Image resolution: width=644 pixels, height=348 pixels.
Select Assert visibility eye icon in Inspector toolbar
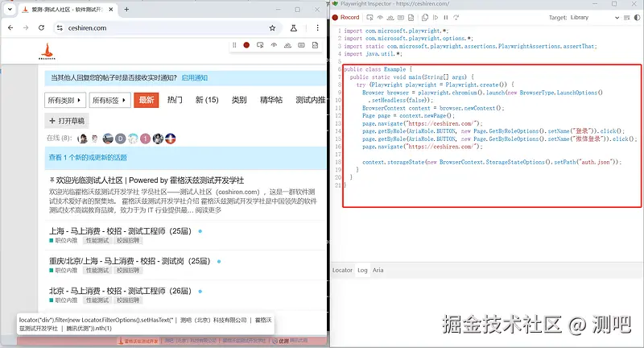pos(380,17)
